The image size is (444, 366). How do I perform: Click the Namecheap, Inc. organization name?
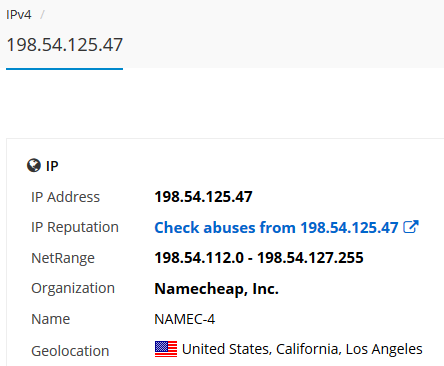[x=216, y=289]
